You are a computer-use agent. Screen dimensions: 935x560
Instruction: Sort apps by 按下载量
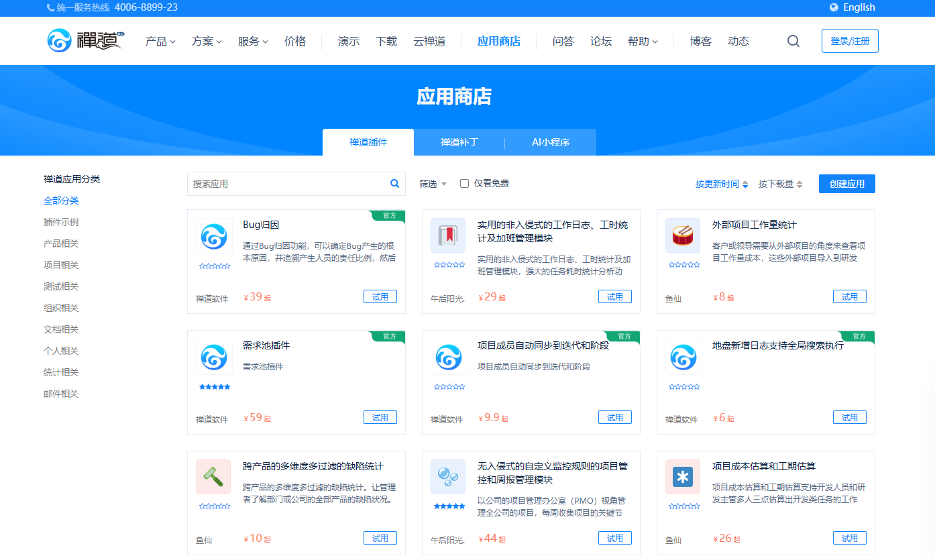pos(781,184)
